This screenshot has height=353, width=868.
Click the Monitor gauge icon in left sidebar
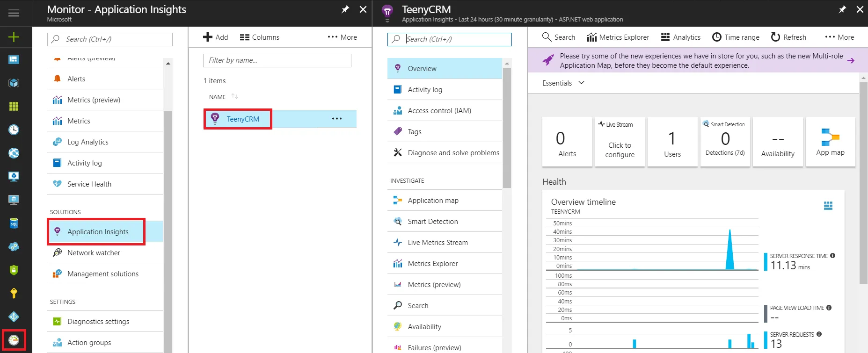coord(14,340)
